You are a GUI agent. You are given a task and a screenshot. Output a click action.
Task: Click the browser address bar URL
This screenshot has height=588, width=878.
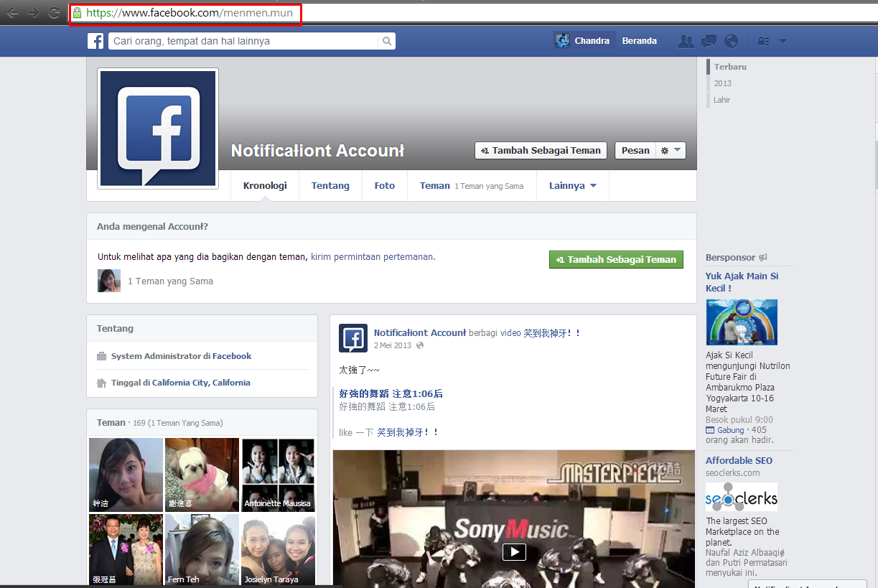pos(190,13)
